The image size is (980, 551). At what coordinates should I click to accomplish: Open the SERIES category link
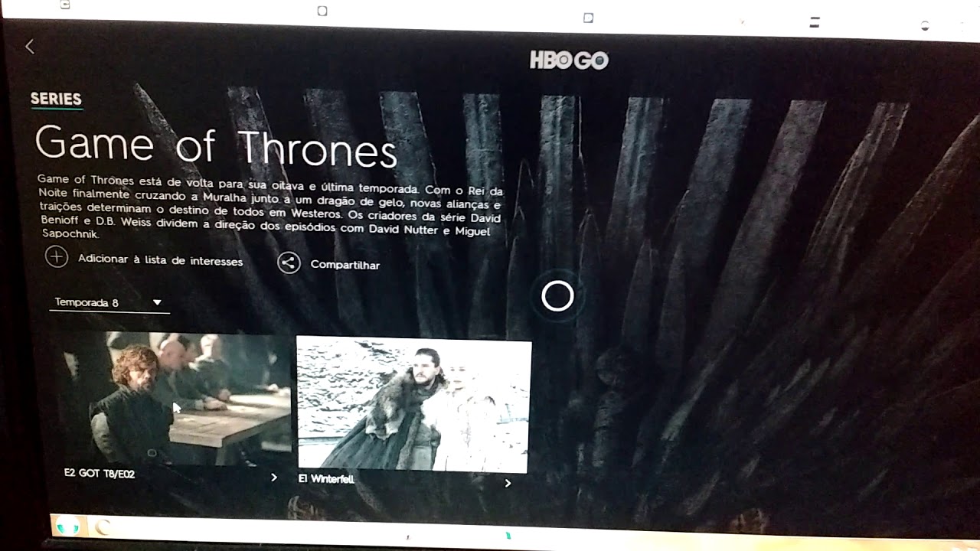coord(56,99)
